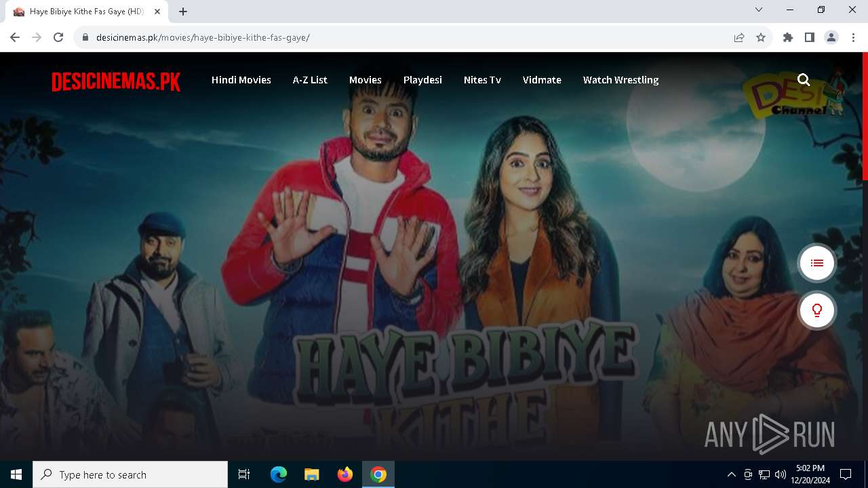
Task: Open the notification center
Action: tap(846, 474)
